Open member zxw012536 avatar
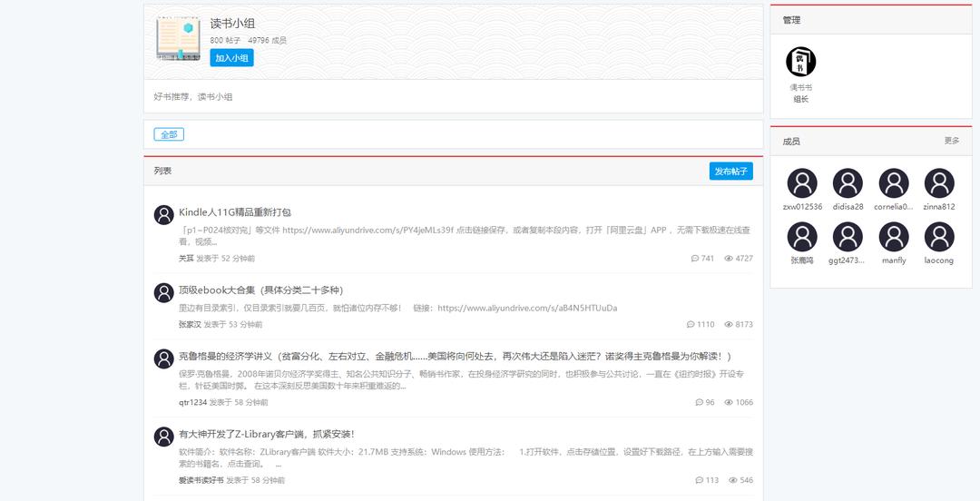 pos(802,183)
